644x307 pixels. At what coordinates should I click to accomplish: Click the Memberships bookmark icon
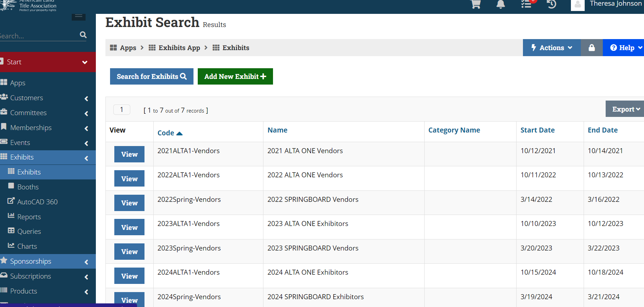[x=4, y=127]
